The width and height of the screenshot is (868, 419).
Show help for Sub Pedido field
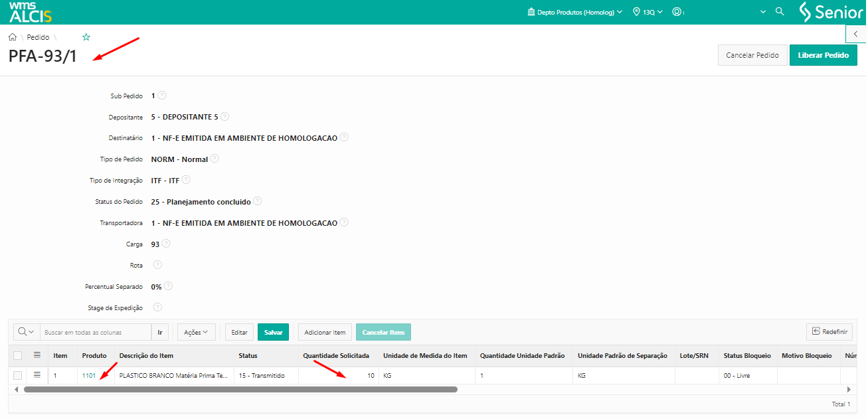pyautogui.click(x=162, y=96)
